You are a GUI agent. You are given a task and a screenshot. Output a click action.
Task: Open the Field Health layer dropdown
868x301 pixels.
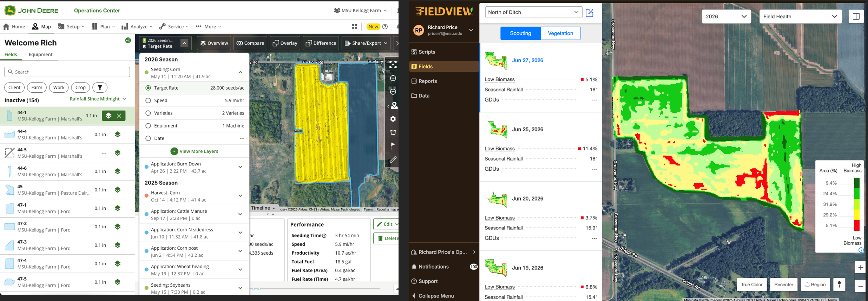tap(801, 17)
